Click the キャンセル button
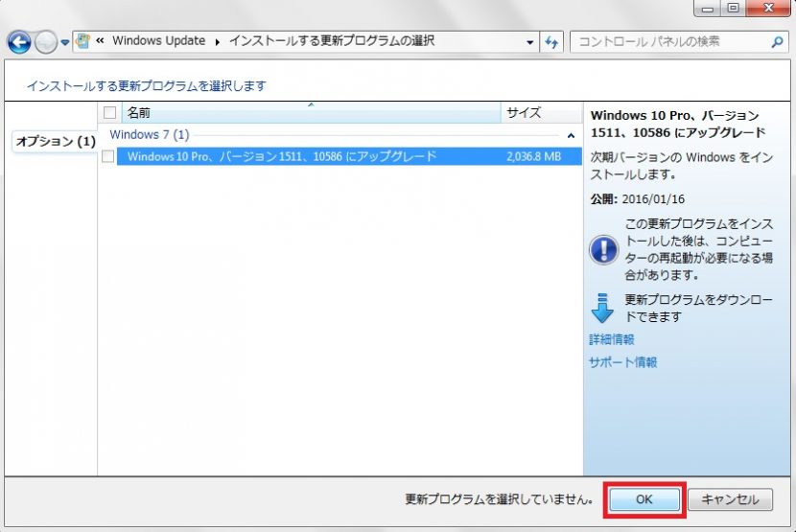Screen dimensions: 796x532 pyautogui.click(x=730, y=499)
